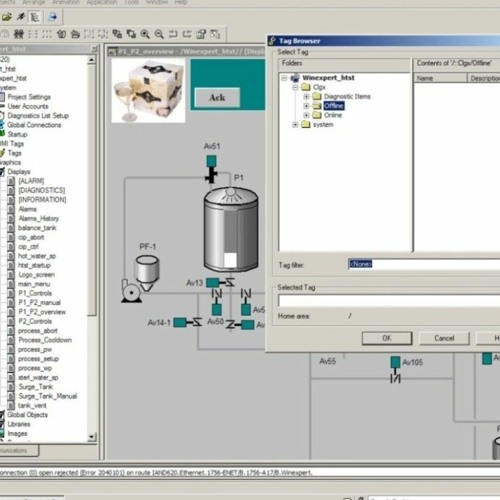Open the Window menu
This screenshot has width=500, height=500.
point(157,2)
